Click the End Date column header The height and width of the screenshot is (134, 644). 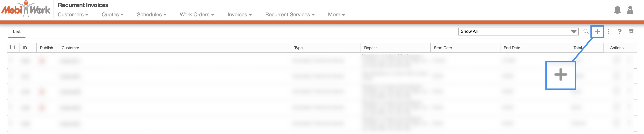[x=512, y=48]
